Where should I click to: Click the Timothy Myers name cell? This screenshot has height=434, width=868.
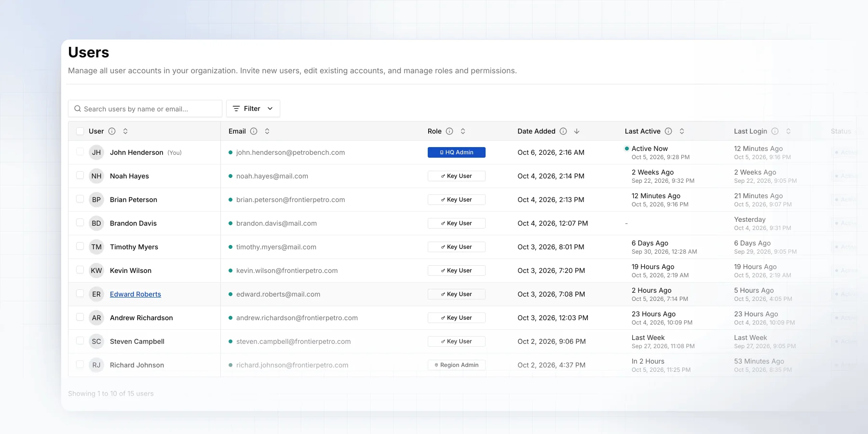(x=134, y=247)
